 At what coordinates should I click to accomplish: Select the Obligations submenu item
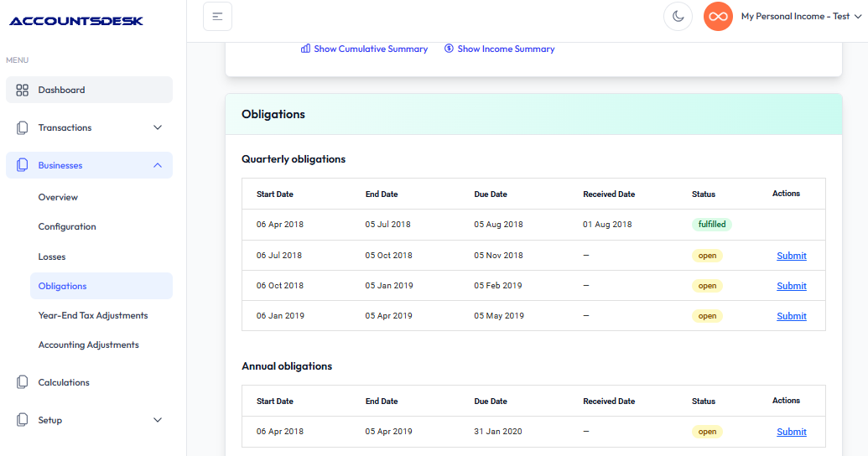coord(101,286)
